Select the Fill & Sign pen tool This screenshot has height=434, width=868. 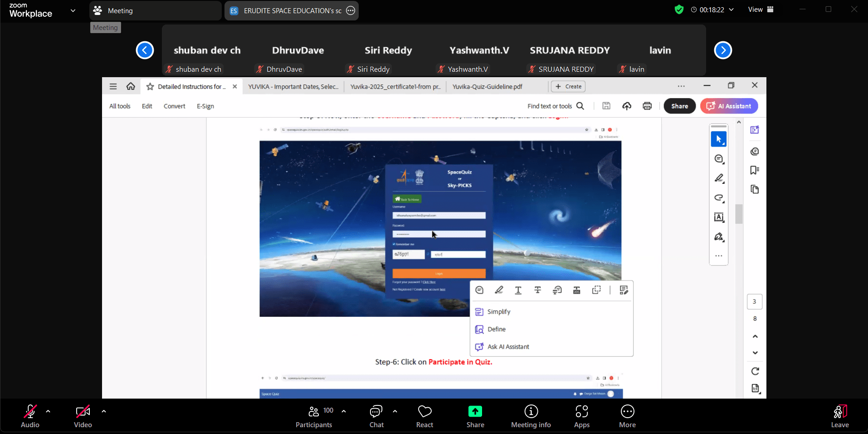click(719, 237)
